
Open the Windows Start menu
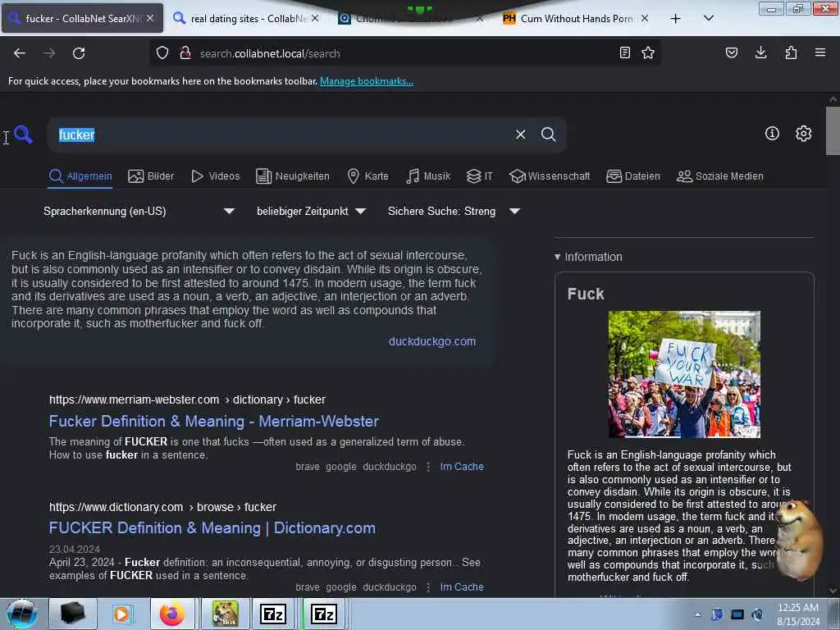(x=21, y=614)
